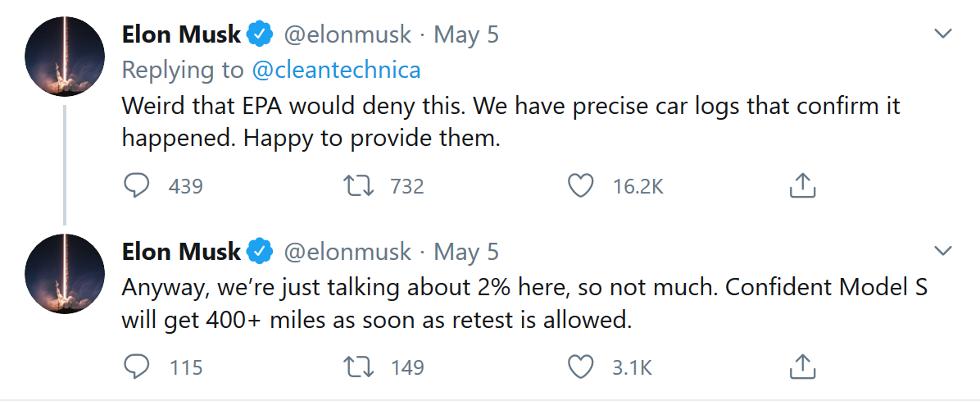Open the @cleantechnica profile link

pos(336,71)
